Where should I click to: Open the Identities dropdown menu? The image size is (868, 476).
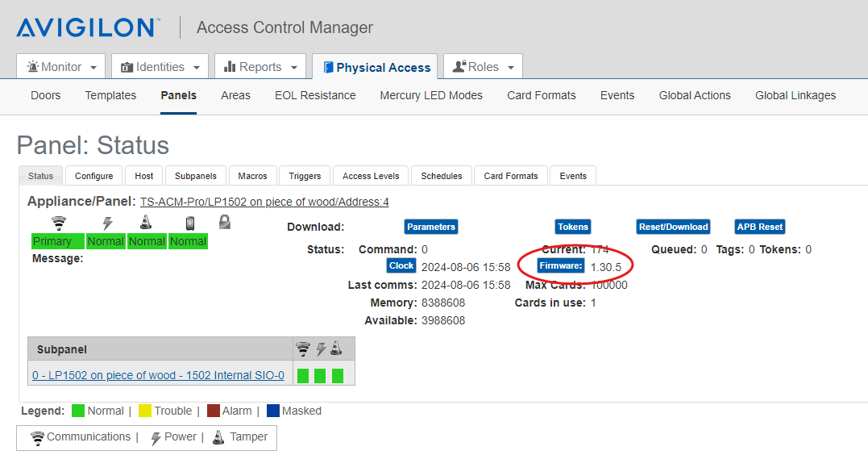pyautogui.click(x=159, y=66)
